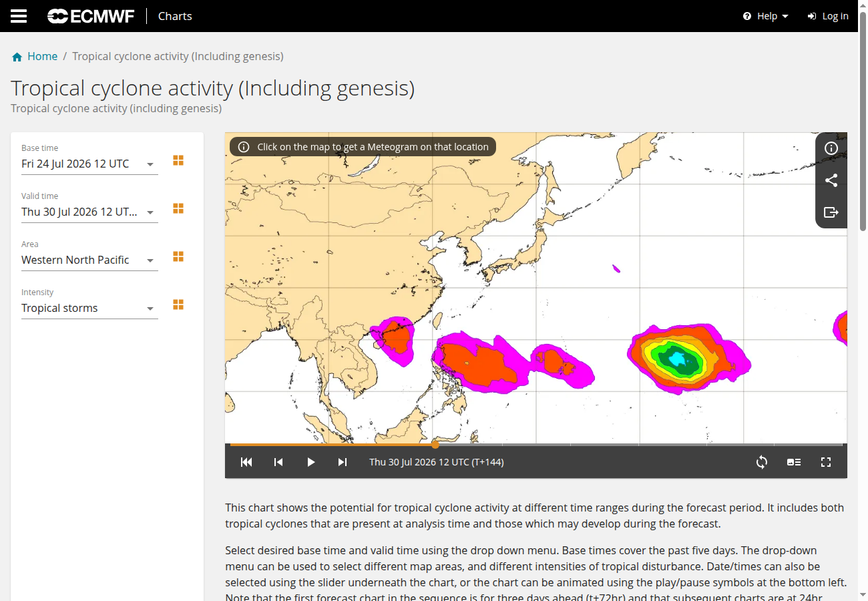This screenshot has width=868, height=601.
Task: Open grid view for Intensity options
Action: [178, 305]
